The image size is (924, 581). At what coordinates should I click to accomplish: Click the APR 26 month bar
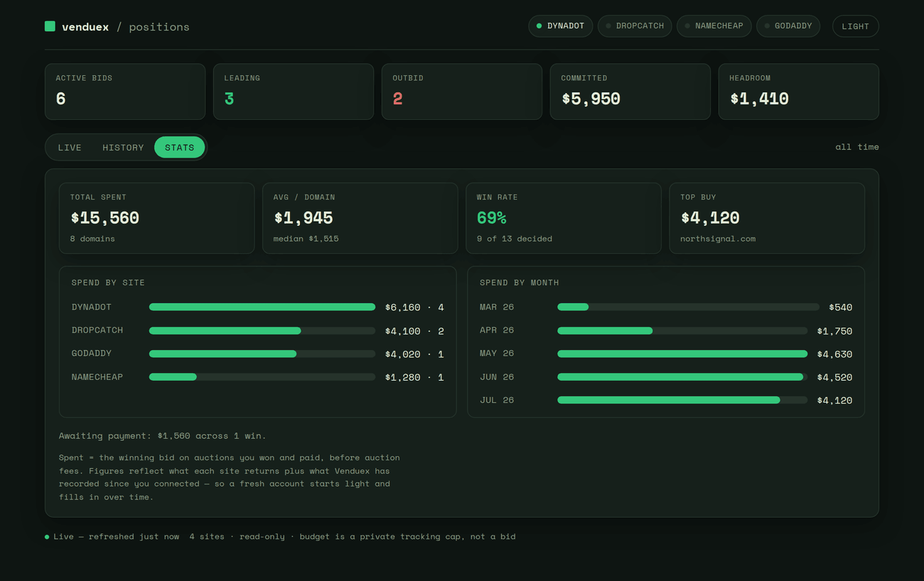click(682, 330)
